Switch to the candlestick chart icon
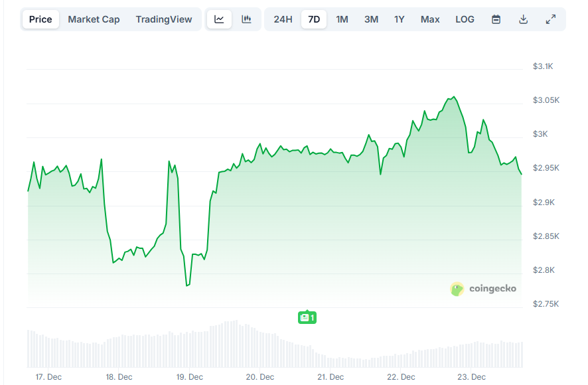 (246, 19)
